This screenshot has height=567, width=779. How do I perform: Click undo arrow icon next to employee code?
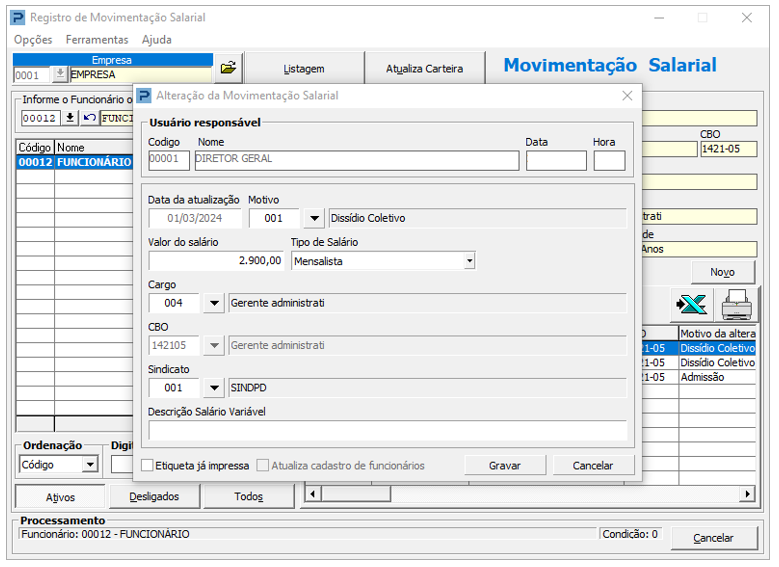[x=89, y=118]
